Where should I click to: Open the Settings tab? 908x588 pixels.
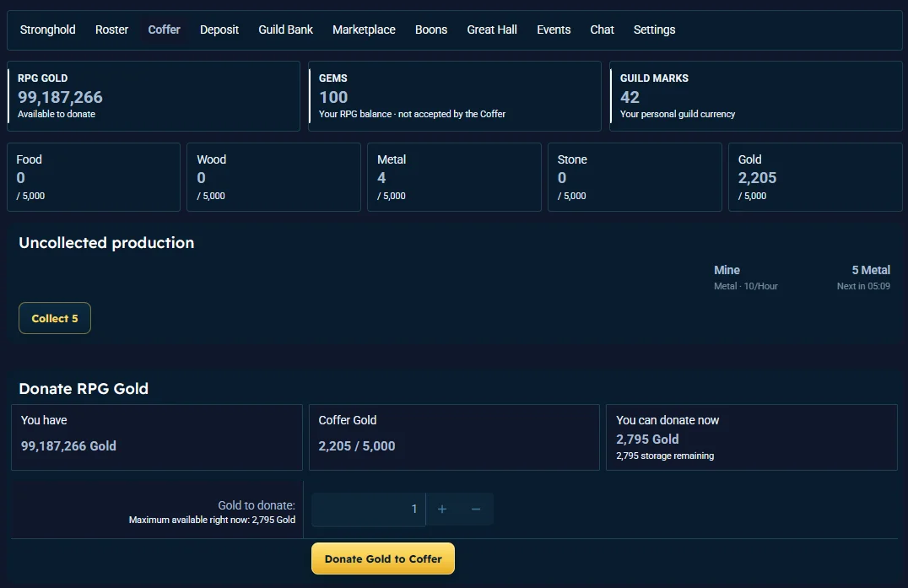(x=654, y=30)
